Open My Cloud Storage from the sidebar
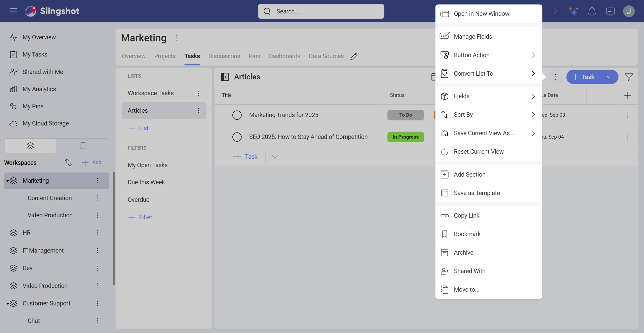Image resolution: width=644 pixels, height=333 pixels. pyautogui.click(x=45, y=123)
